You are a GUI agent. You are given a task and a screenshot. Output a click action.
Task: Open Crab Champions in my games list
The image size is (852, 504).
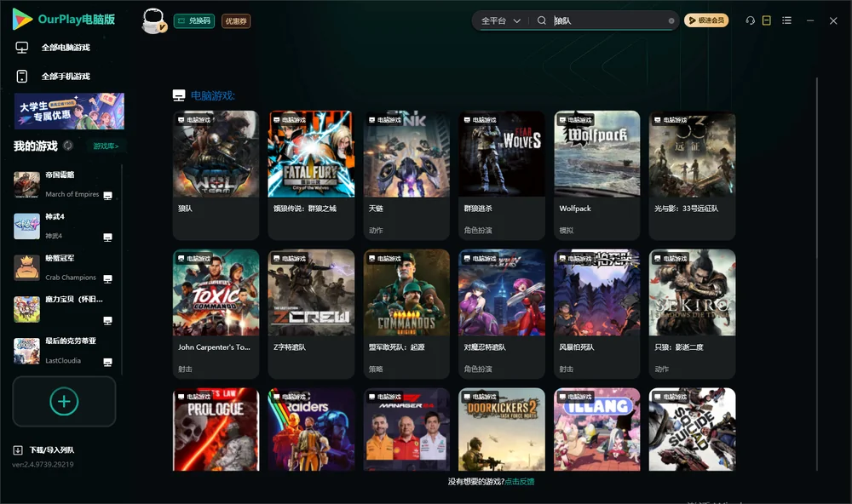point(64,267)
